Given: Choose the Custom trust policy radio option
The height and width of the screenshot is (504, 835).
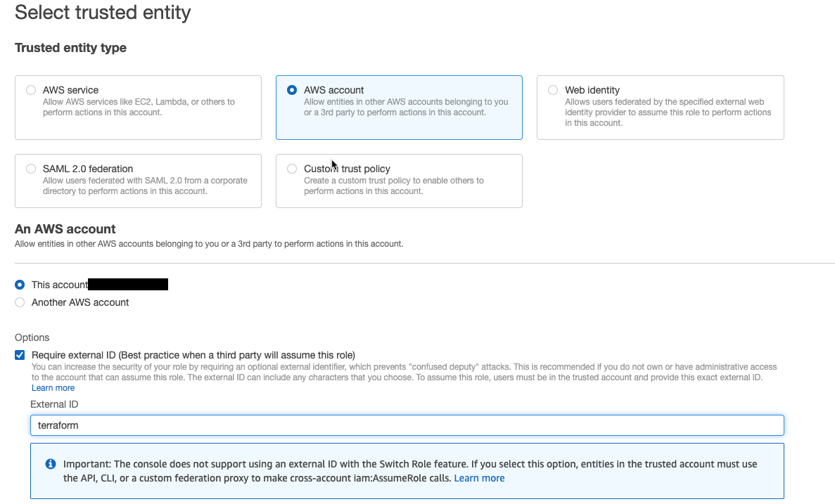Looking at the screenshot, I should [x=292, y=169].
